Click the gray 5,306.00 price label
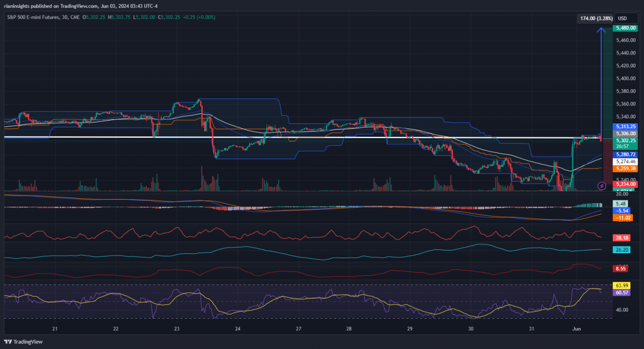The height and width of the screenshot is (349, 644). point(626,134)
